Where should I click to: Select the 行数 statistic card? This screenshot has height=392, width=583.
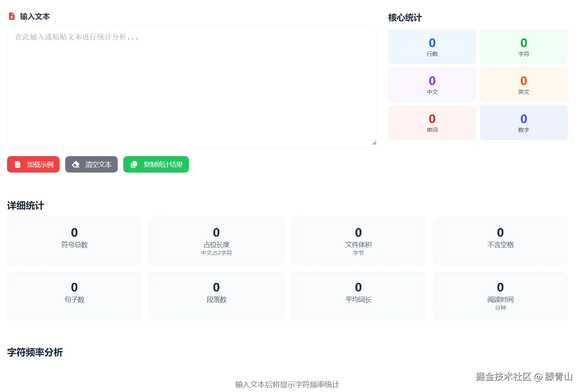[x=432, y=46]
